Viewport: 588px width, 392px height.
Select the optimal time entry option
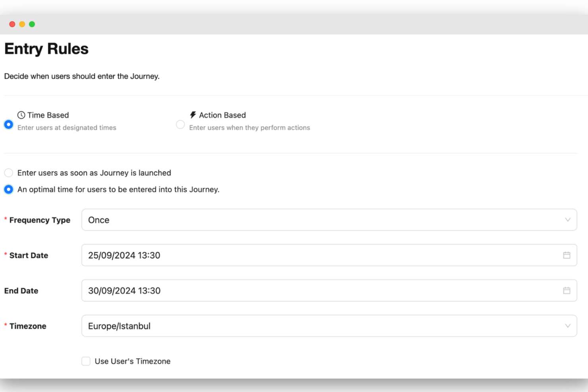pyautogui.click(x=8, y=189)
